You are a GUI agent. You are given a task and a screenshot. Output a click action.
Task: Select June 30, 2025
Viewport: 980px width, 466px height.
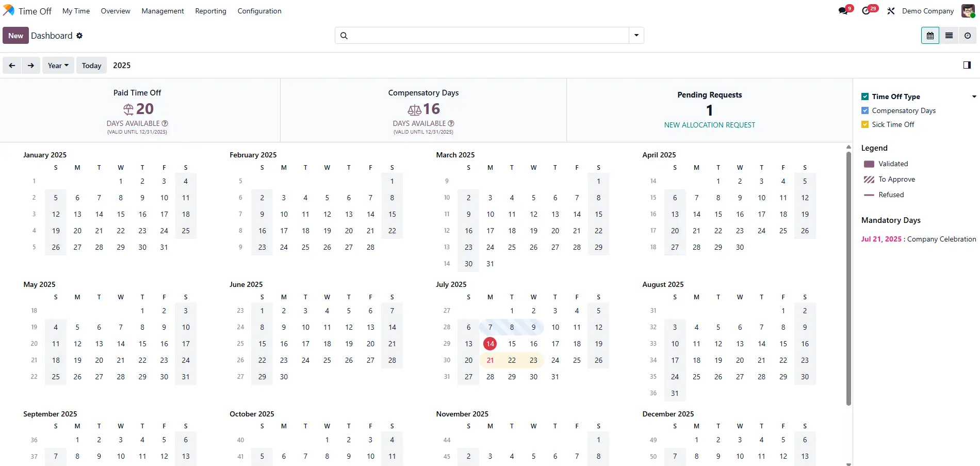pyautogui.click(x=284, y=377)
